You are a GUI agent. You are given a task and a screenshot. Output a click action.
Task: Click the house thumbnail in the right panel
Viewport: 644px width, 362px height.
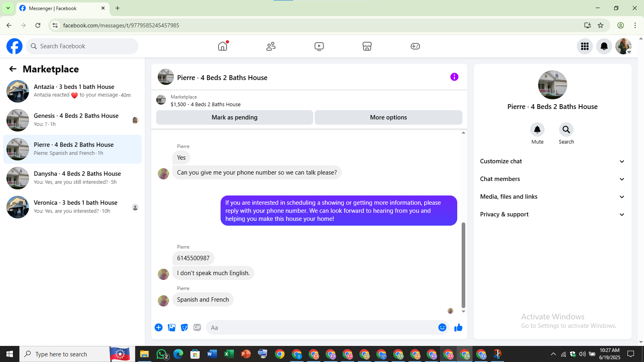pyautogui.click(x=553, y=85)
